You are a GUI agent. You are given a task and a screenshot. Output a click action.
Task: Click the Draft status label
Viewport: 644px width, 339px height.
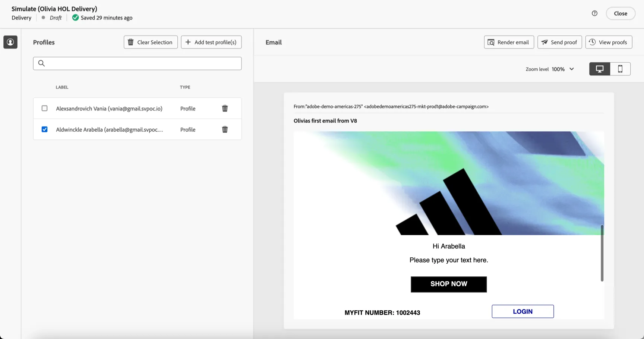click(x=56, y=18)
